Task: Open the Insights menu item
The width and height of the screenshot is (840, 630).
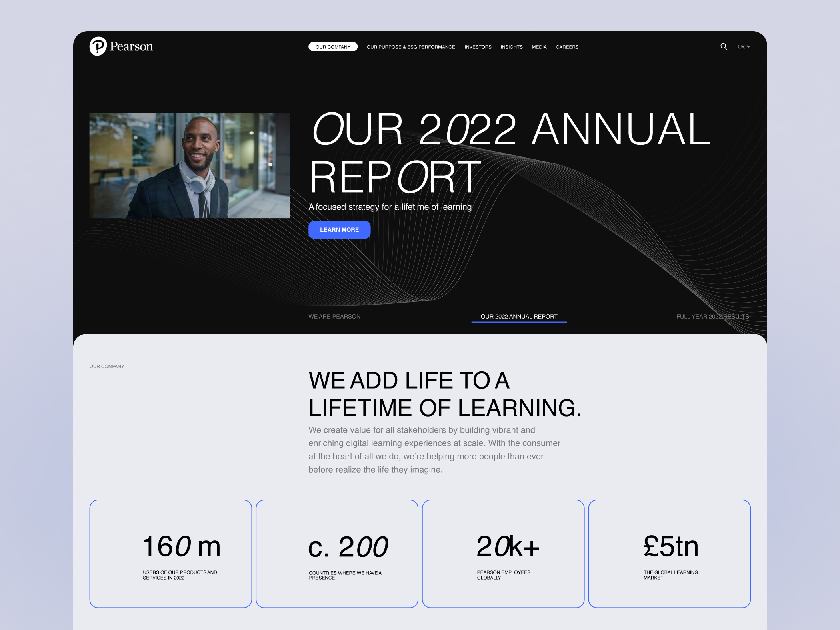Action: (512, 47)
